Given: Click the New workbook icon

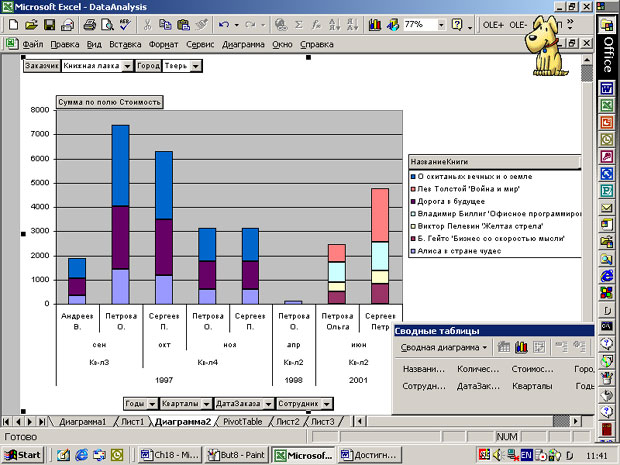Looking at the screenshot, I should (12, 24).
